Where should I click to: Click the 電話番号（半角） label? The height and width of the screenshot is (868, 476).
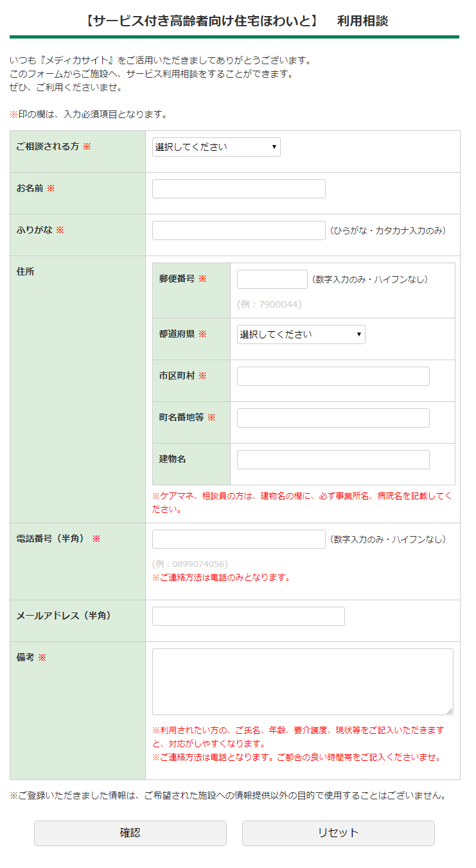coord(51,539)
